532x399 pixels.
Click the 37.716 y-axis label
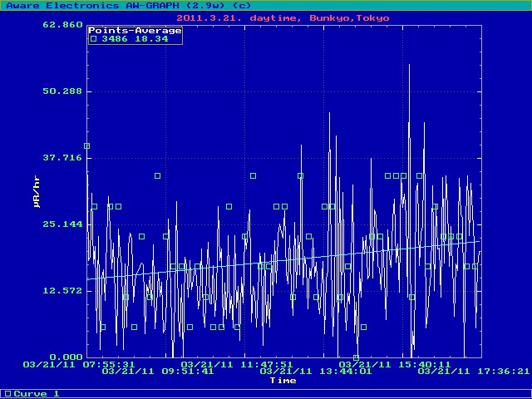point(62,158)
